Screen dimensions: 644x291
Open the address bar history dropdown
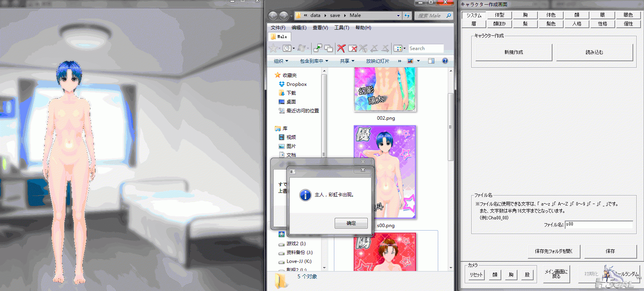click(x=398, y=16)
